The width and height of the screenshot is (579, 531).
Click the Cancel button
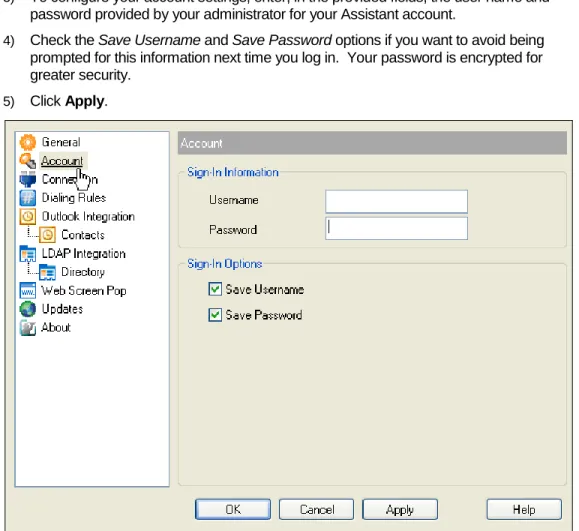pos(316,510)
